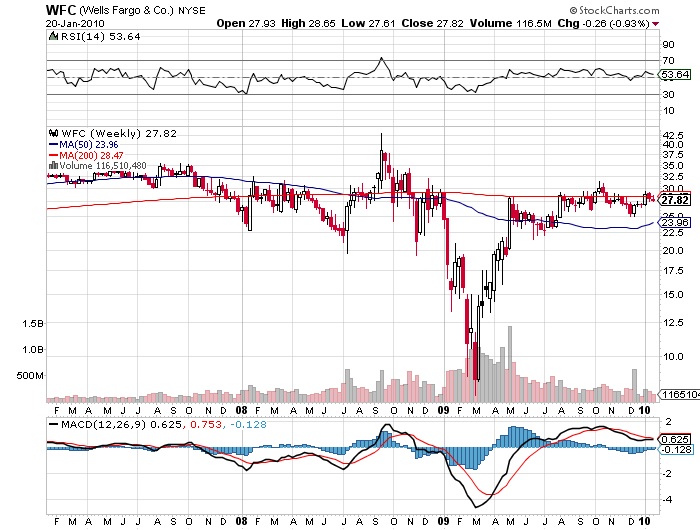Click the RSI(14) 53.64 legend label
The width and height of the screenshot is (700, 530).
click(x=100, y=37)
